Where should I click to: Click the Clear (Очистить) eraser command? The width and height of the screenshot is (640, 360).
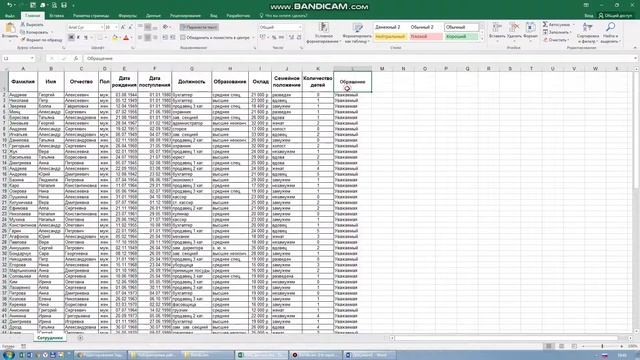click(556, 40)
